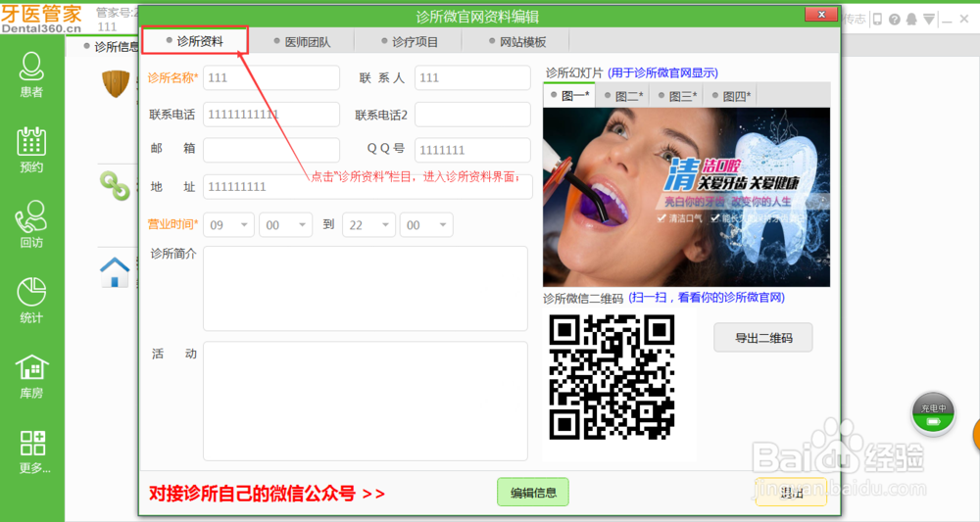This screenshot has width=980, height=522.
Task: Select the 图四* slideshow tab
Action: click(x=731, y=96)
